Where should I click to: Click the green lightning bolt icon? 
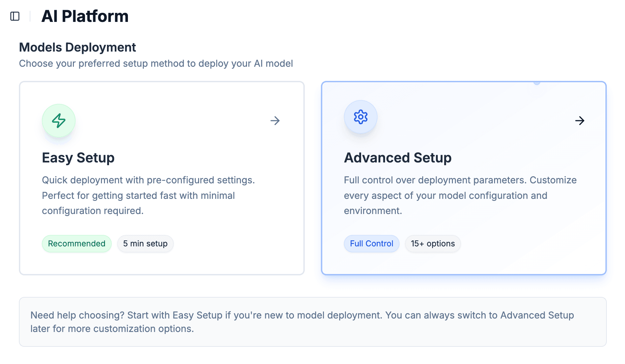point(59,121)
